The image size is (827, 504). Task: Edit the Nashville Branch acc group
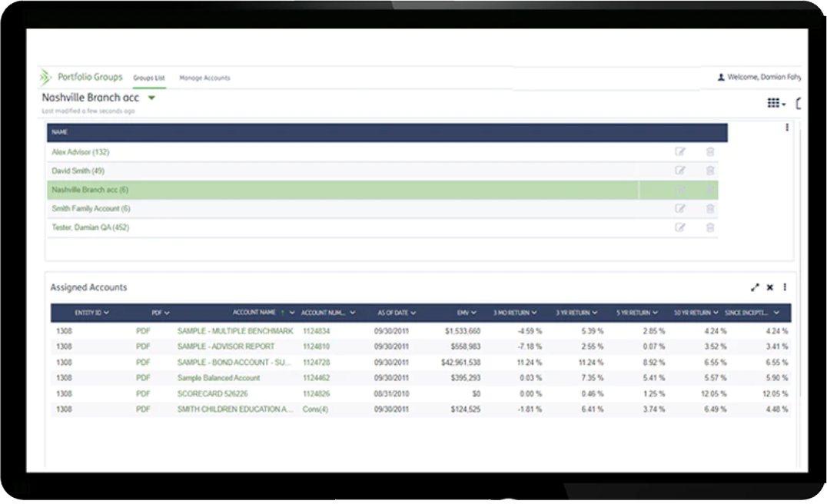(x=679, y=189)
